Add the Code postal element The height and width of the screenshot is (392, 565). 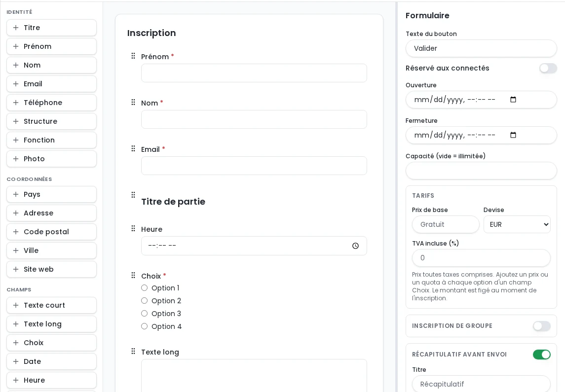(51, 232)
